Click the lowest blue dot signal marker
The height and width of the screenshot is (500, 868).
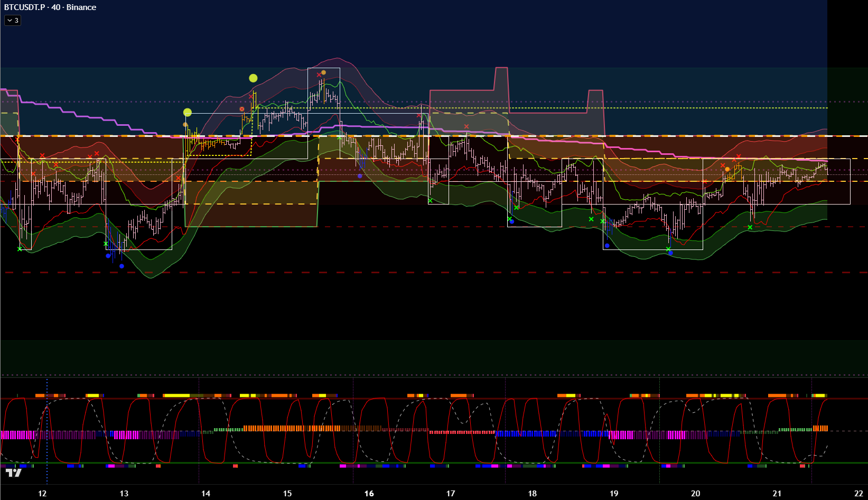(122, 266)
